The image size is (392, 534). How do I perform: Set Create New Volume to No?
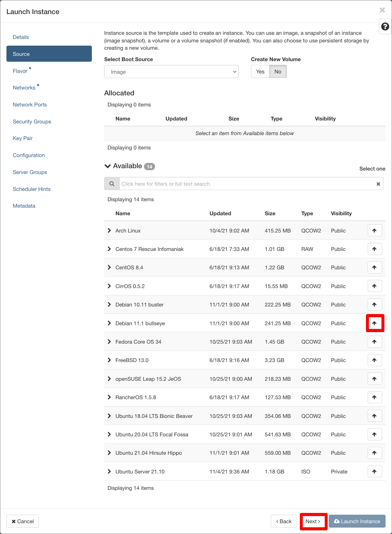[x=278, y=72]
